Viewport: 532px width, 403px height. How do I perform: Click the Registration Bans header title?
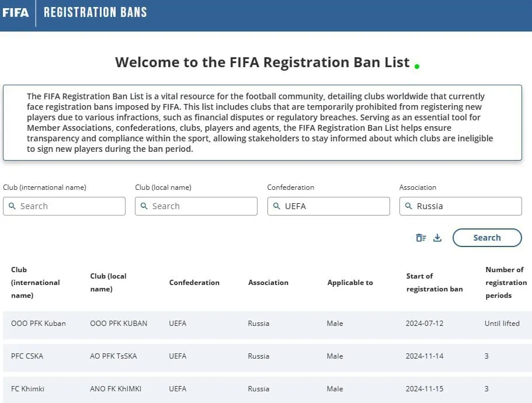click(x=95, y=12)
